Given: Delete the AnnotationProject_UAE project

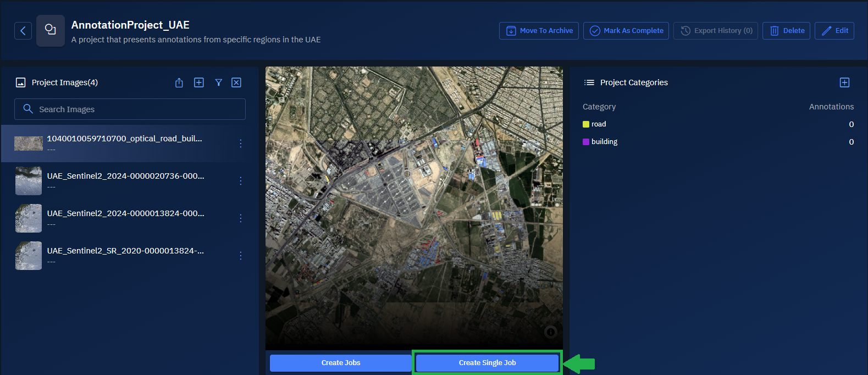Looking at the screenshot, I should 786,31.
